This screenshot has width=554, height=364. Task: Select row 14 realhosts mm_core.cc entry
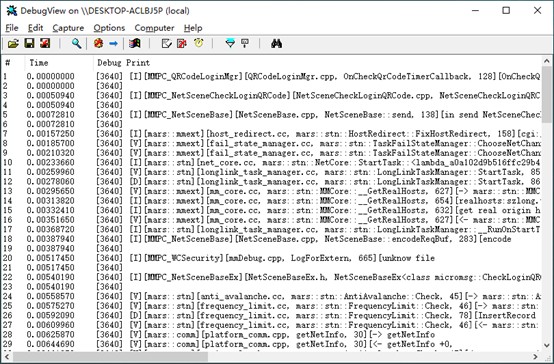pyautogui.click(x=272, y=200)
